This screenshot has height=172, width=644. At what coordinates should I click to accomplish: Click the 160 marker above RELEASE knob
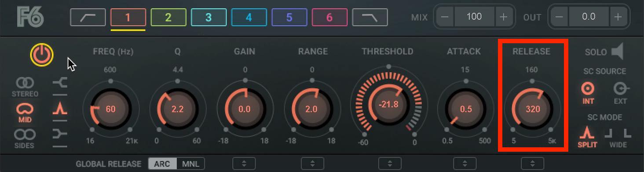(532, 70)
